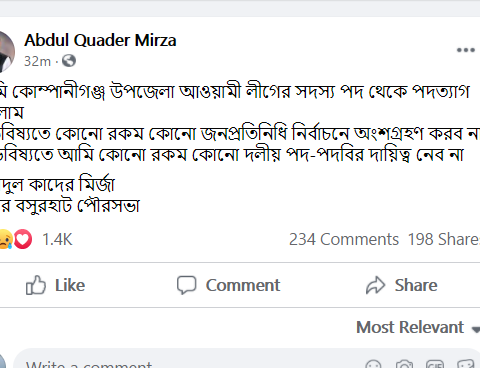Click the arrow Share icon
Screen dimensions: 480x368
click(375, 285)
